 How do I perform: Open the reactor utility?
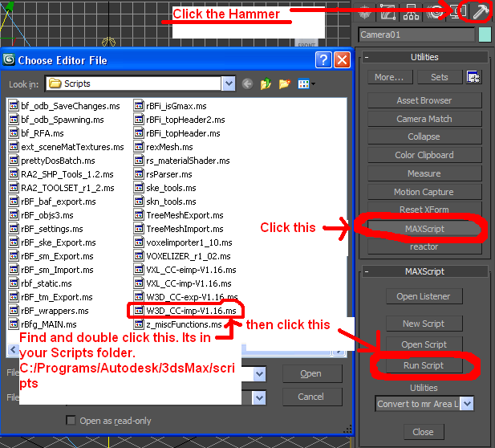[424, 246]
